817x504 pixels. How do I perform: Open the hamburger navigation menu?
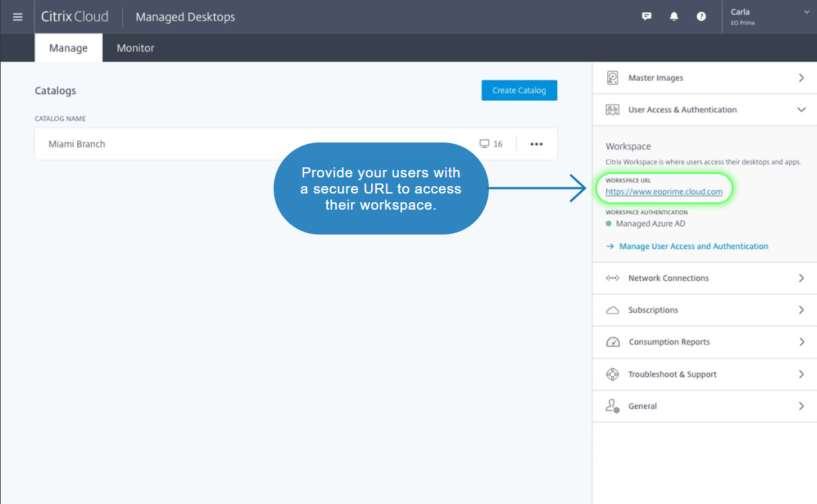(x=17, y=17)
